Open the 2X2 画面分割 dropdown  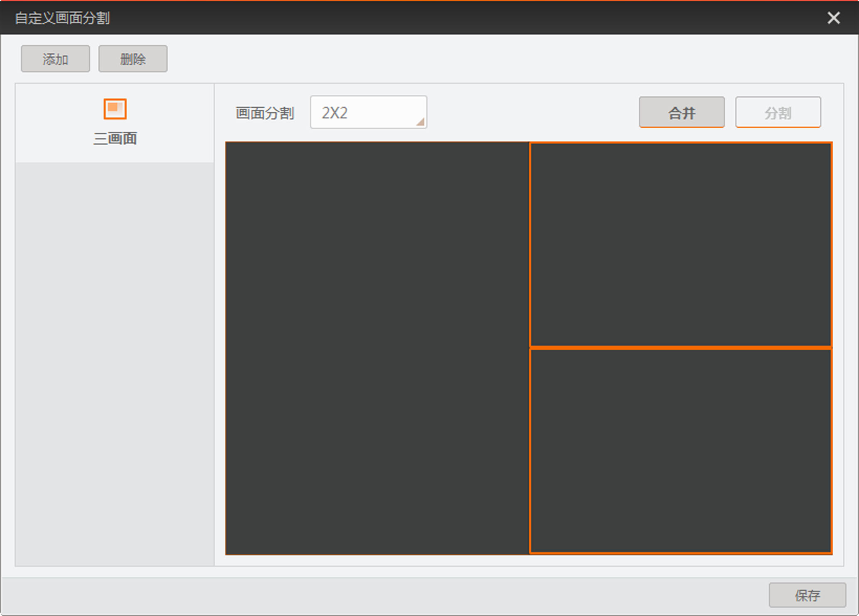coord(368,113)
